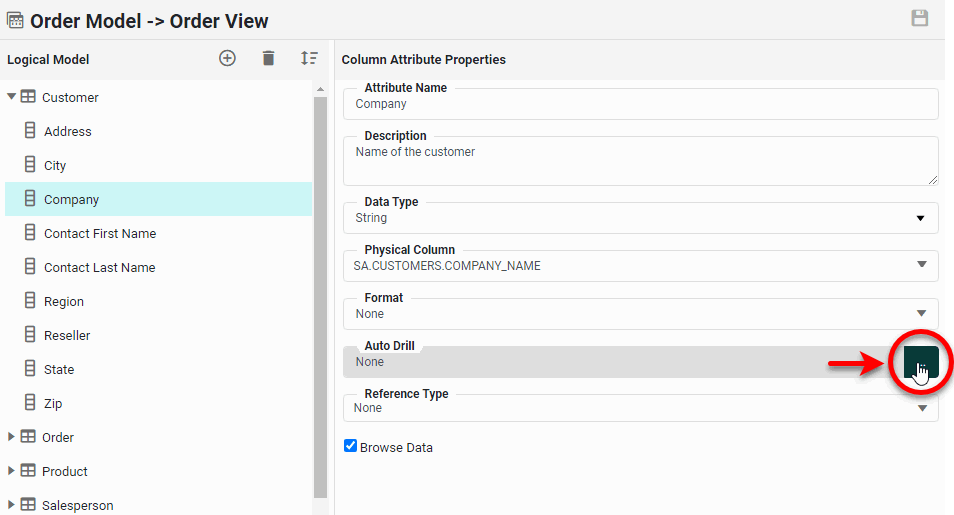This screenshot has width=954, height=515.
Task: Select the Contact First Name attribute
Action: (x=100, y=233)
